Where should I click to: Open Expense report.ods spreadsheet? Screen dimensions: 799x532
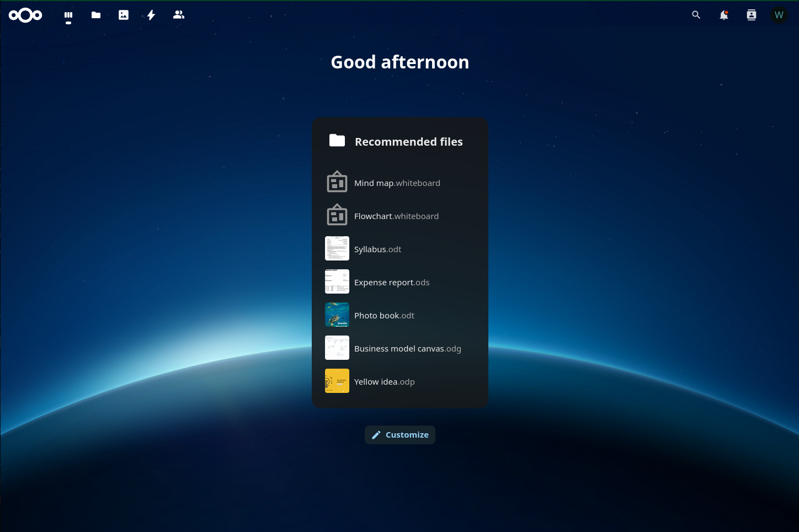(392, 283)
